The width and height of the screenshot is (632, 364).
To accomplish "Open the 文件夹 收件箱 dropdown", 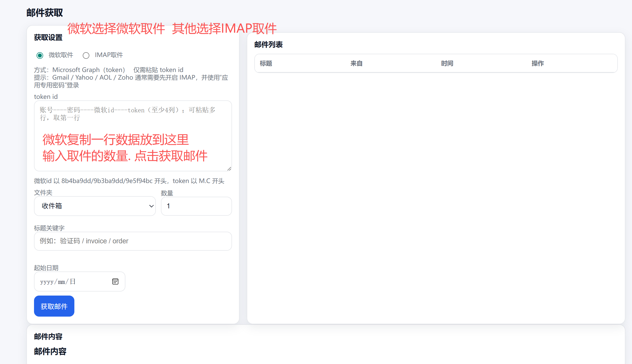I will pos(95,206).
